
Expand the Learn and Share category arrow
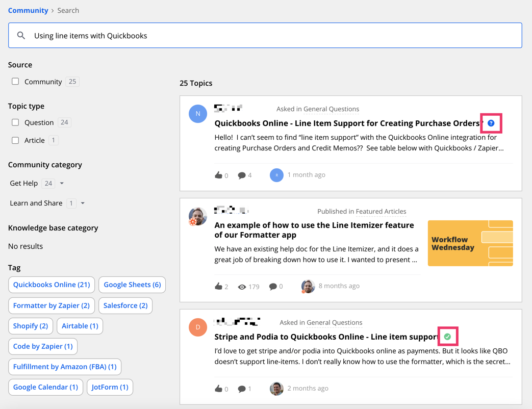(83, 203)
